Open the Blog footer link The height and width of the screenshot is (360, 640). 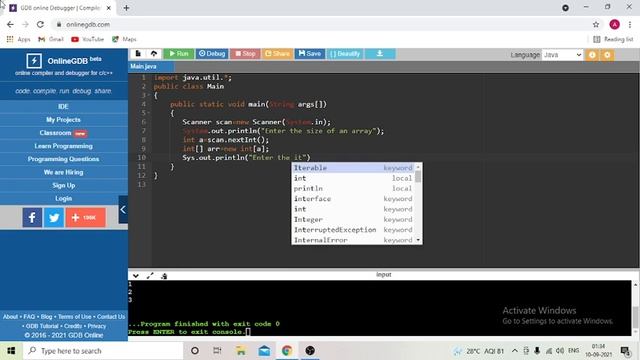coord(47,317)
